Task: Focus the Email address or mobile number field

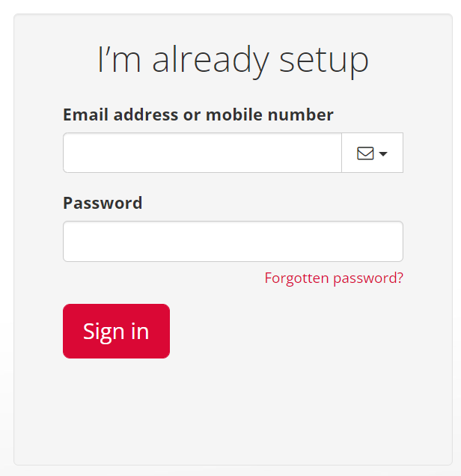Action: tap(202, 153)
